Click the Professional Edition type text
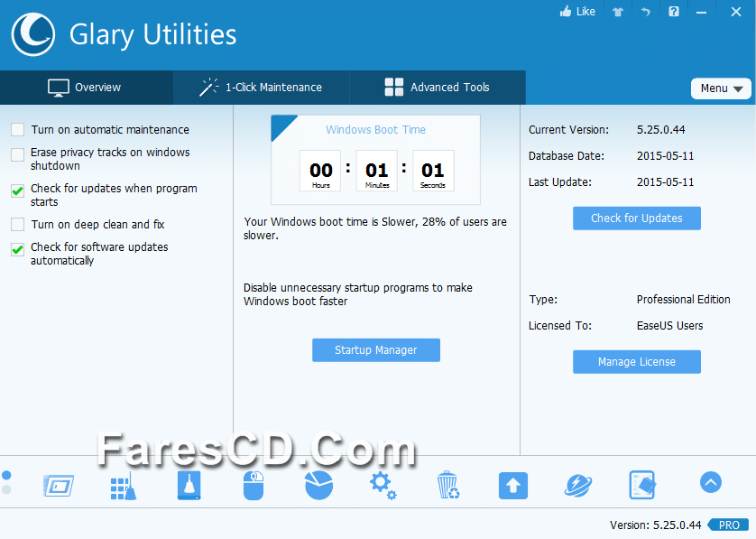This screenshot has width=756, height=539. (x=683, y=299)
